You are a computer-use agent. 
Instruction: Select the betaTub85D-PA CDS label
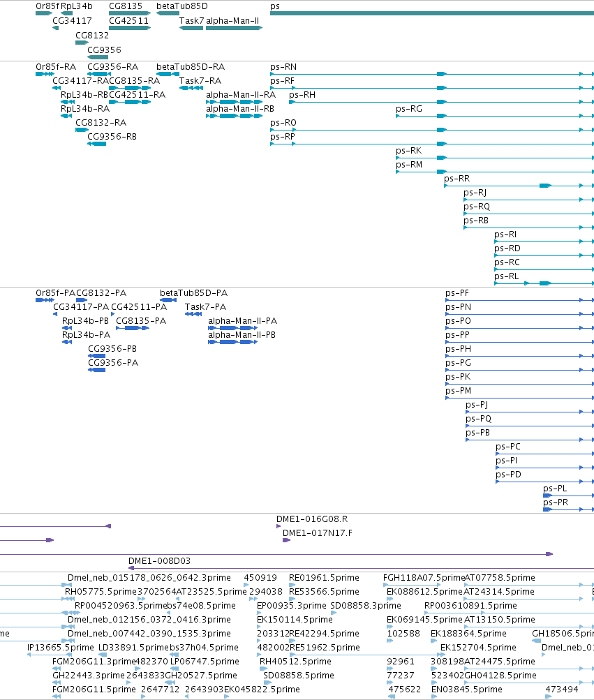tap(194, 293)
